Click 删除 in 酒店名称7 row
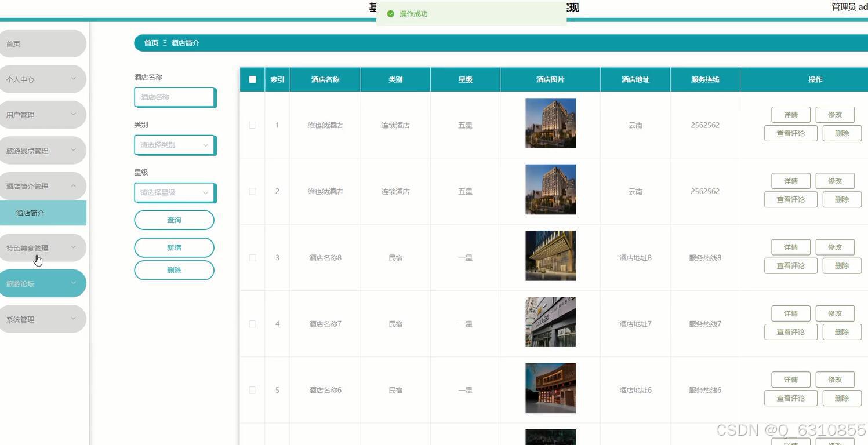 coord(842,332)
